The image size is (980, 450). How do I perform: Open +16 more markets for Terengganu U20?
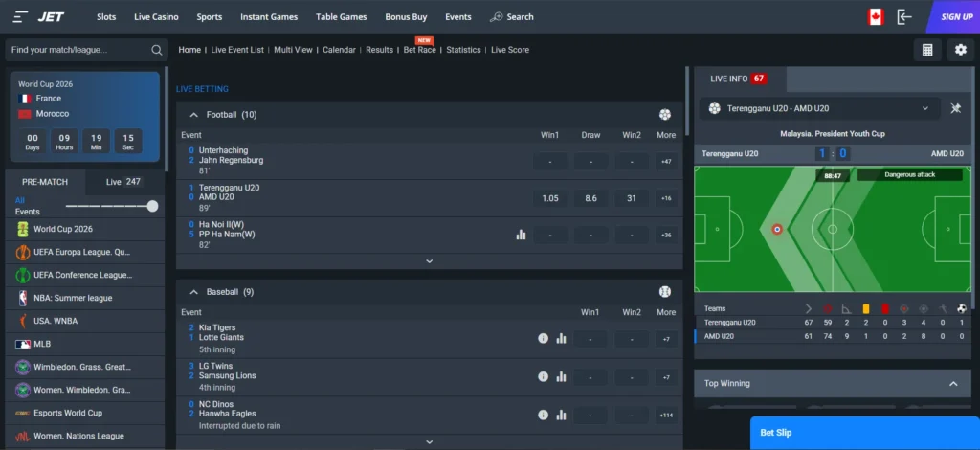coord(666,199)
